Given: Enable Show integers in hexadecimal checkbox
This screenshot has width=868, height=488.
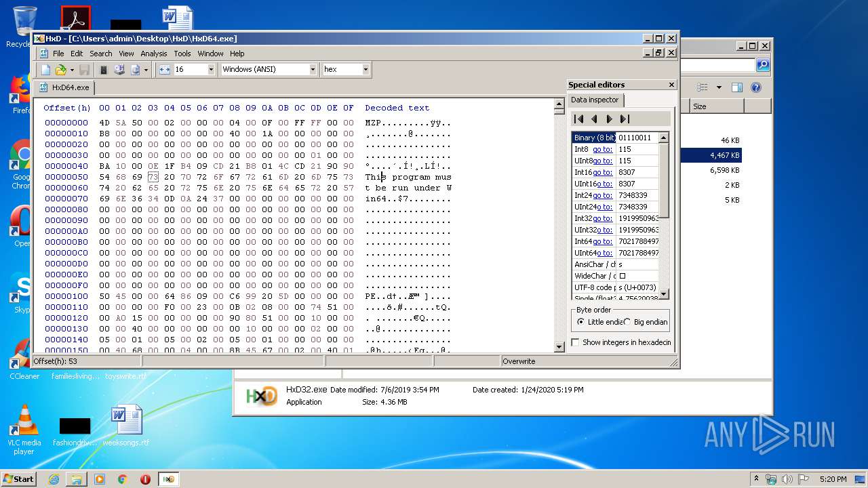Looking at the screenshot, I should [576, 342].
